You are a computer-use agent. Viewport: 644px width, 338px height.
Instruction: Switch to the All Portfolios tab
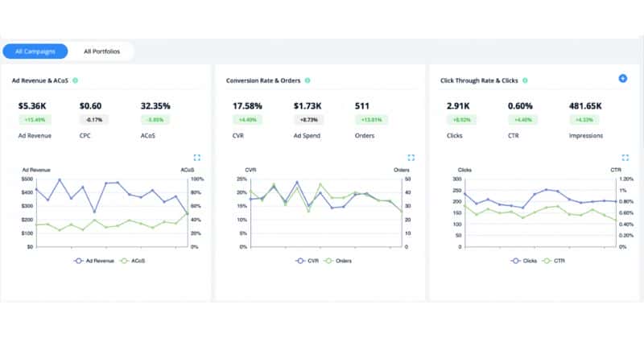(x=101, y=52)
